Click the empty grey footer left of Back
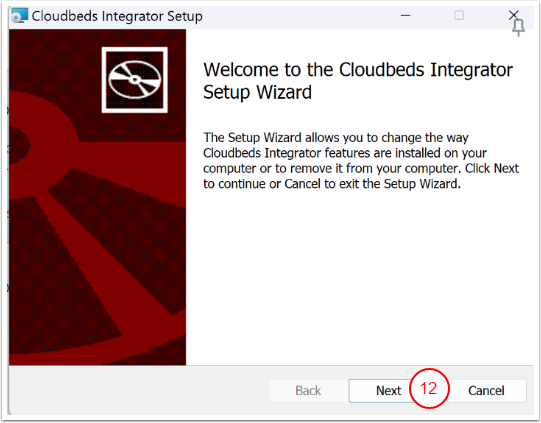This screenshot has height=423, width=541. click(x=138, y=391)
